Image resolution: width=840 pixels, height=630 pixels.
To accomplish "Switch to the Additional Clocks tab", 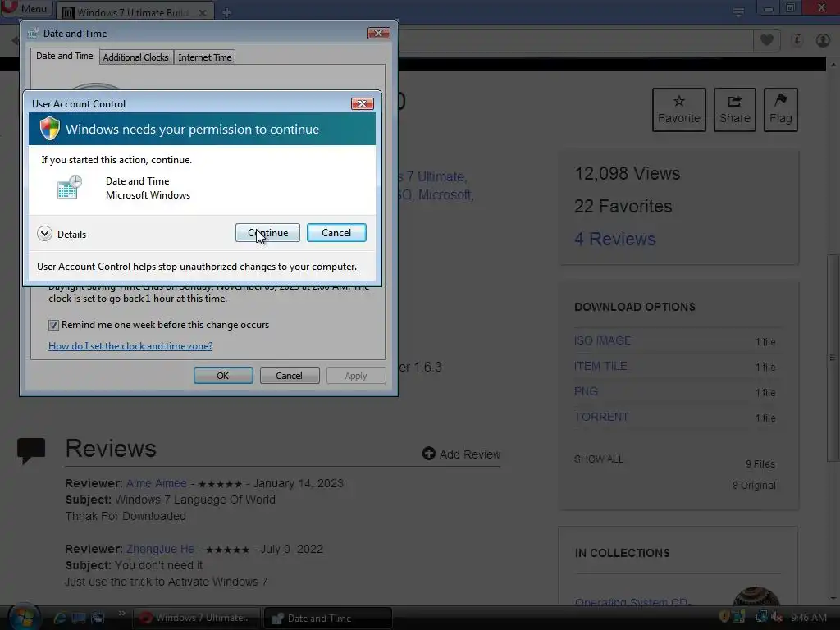I will 135,57.
